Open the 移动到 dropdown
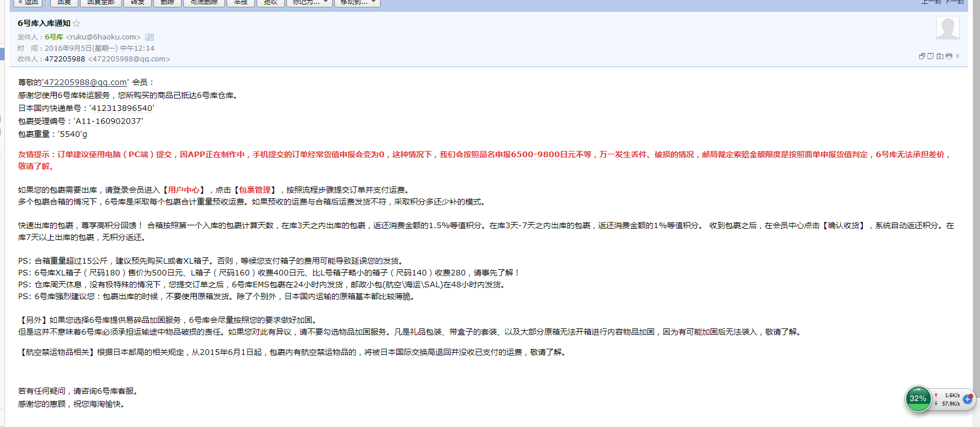980x427 pixels. click(x=357, y=2)
